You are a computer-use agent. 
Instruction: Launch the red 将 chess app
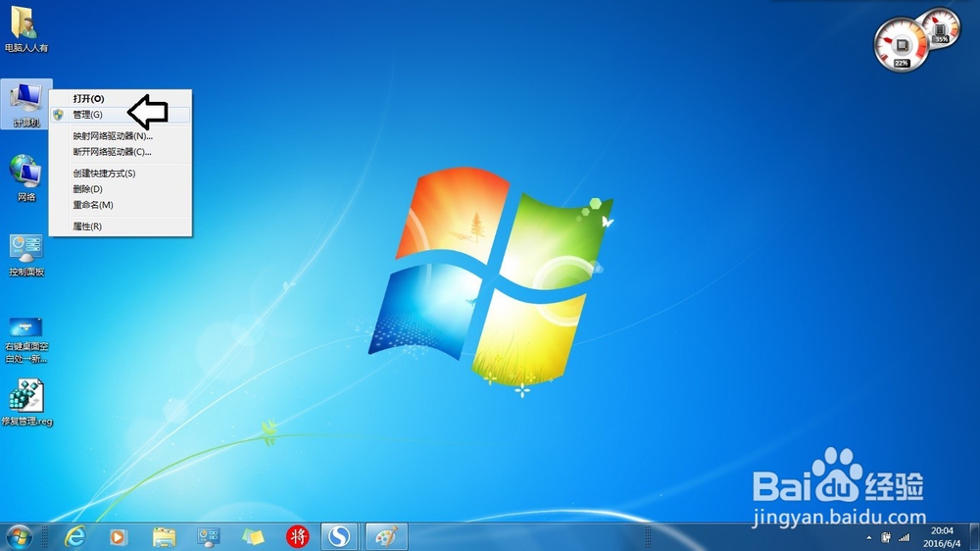[x=298, y=536]
